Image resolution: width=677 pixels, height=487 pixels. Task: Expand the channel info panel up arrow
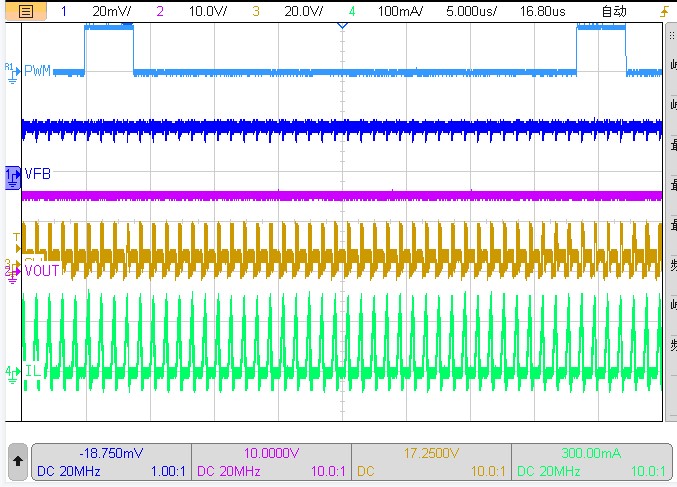click(x=17, y=463)
